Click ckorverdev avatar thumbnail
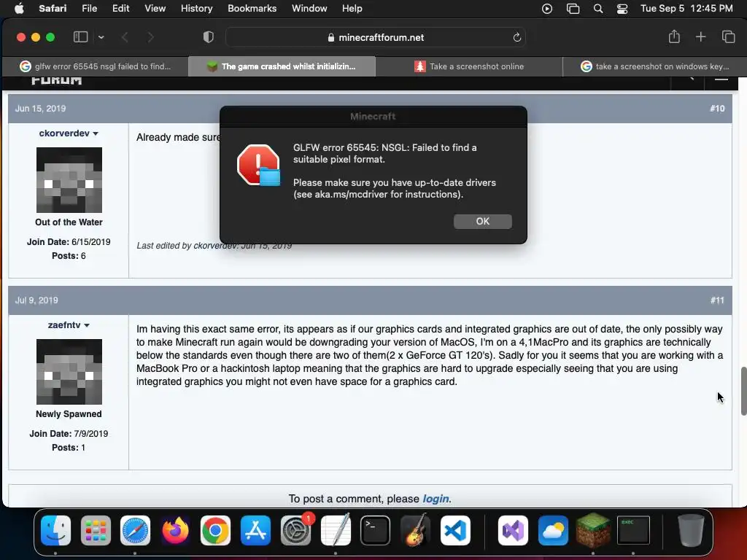This screenshot has width=747, height=560. (x=69, y=180)
